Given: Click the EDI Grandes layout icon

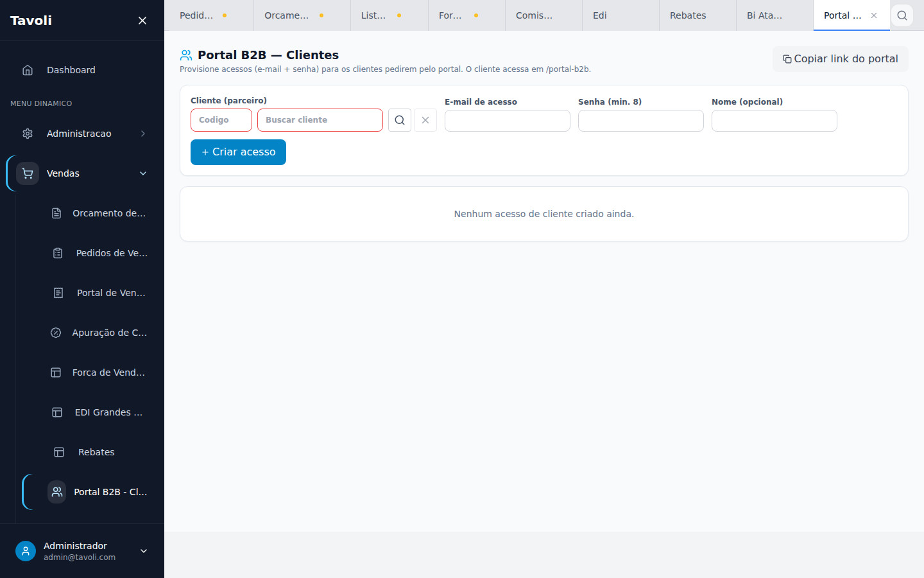Looking at the screenshot, I should point(57,412).
